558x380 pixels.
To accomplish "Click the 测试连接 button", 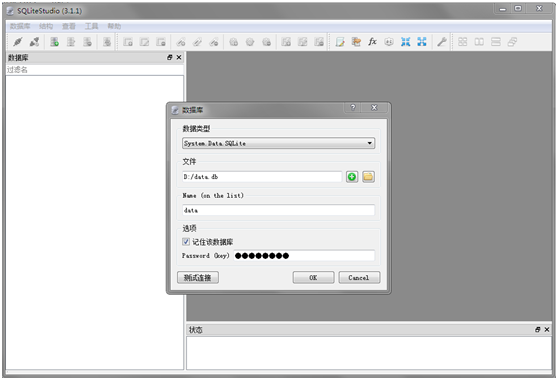I will (x=198, y=278).
